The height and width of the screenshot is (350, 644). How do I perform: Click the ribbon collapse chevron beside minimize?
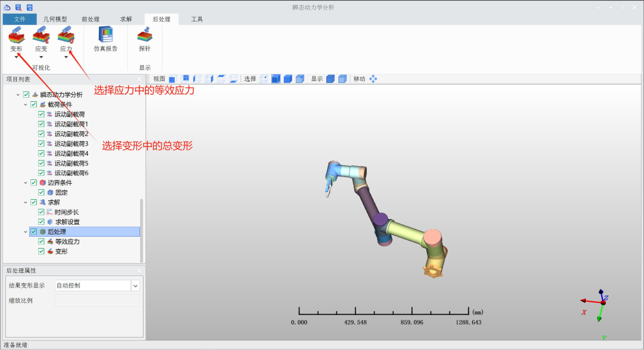click(x=599, y=7)
